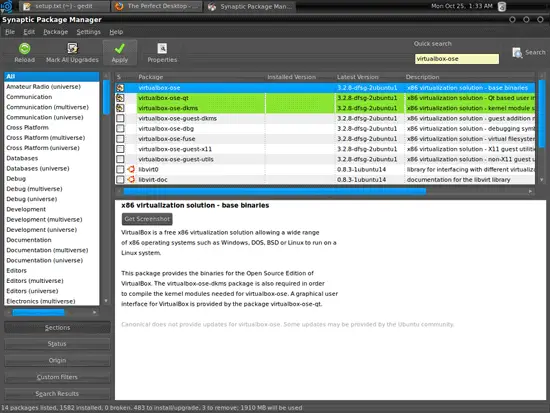Open the Package menu
550x413 pixels.
(55, 32)
